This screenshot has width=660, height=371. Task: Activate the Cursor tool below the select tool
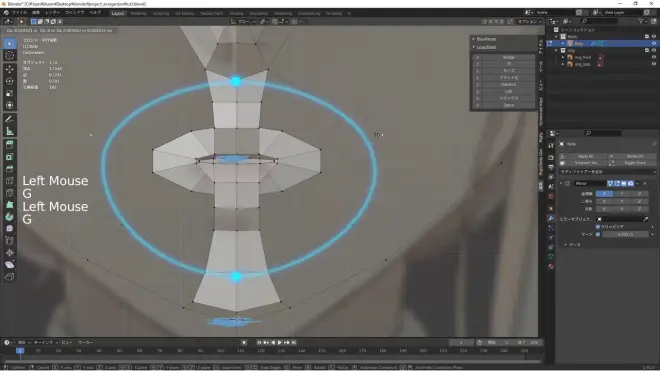(10, 56)
